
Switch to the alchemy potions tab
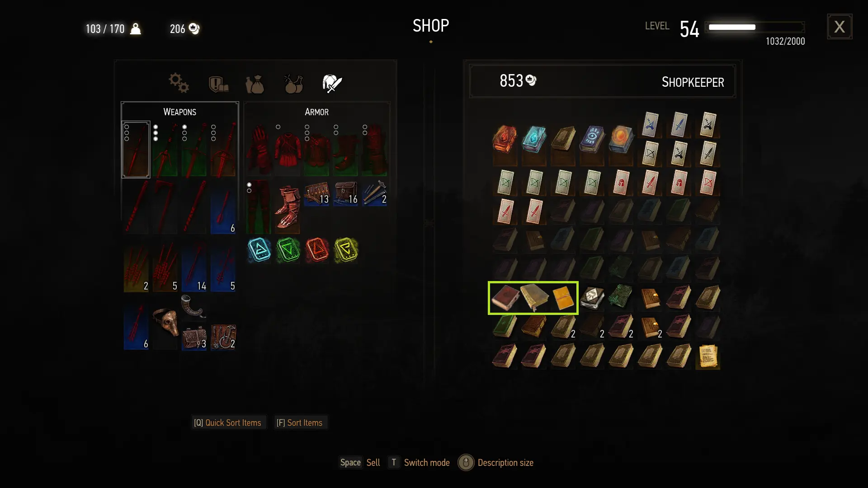(x=293, y=84)
